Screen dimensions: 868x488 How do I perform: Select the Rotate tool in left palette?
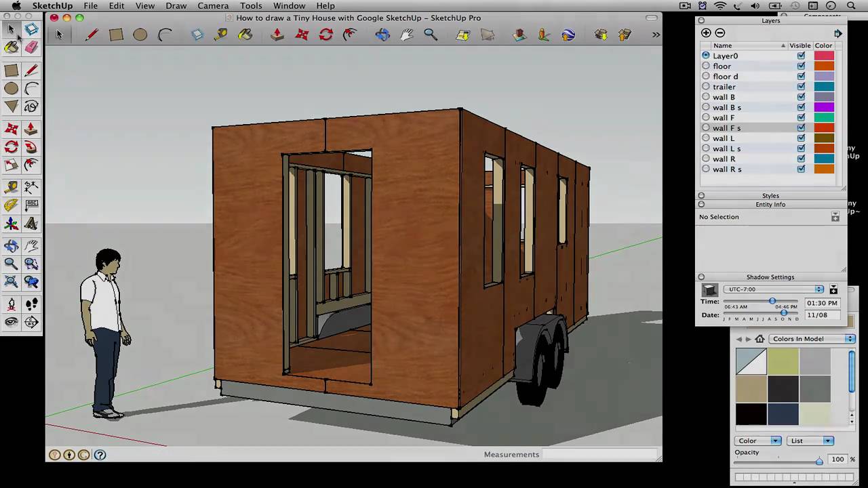click(12, 147)
